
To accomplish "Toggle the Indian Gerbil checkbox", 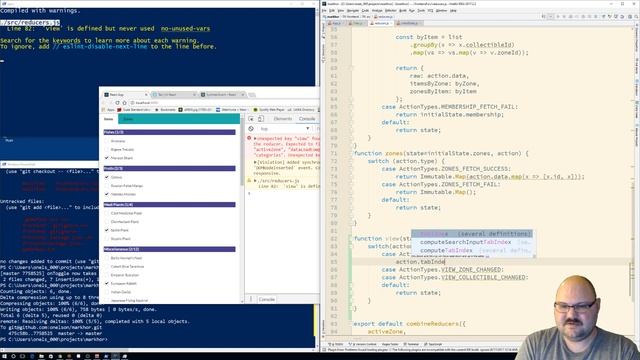I will pyautogui.click(x=107, y=292).
